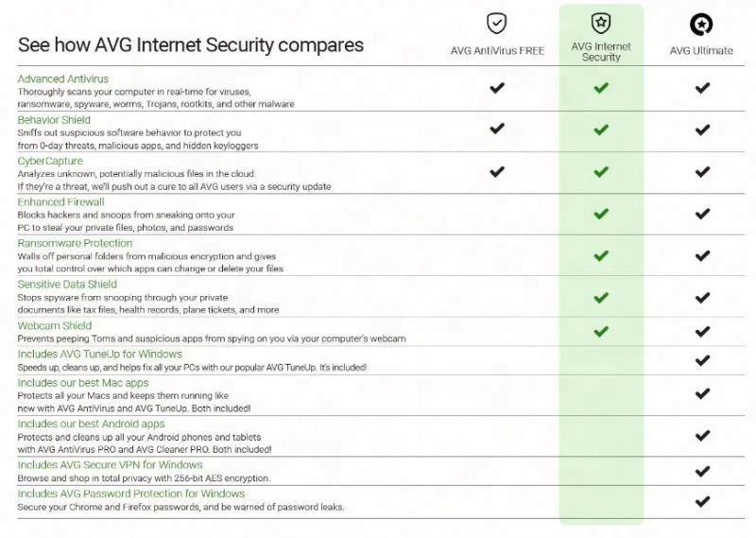Click Internet Security checkmark for Ransomware Protection
This screenshot has height=538, width=756.
tap(601, 255)
